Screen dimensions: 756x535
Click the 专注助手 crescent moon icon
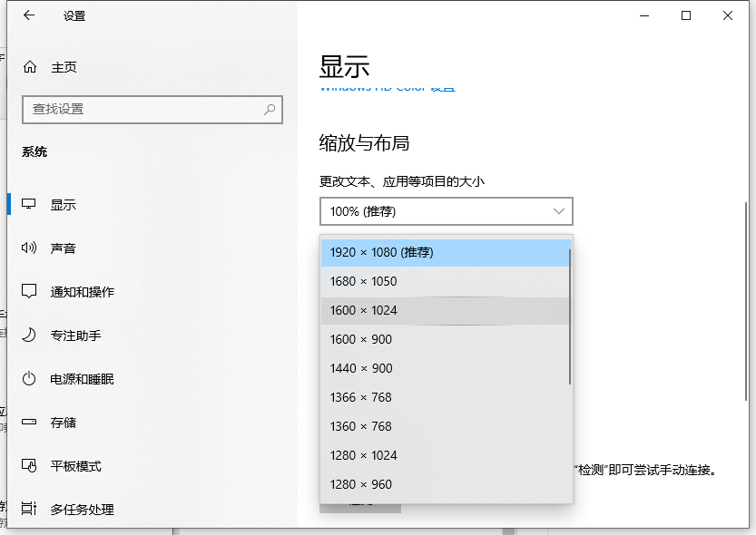point(27,335)
